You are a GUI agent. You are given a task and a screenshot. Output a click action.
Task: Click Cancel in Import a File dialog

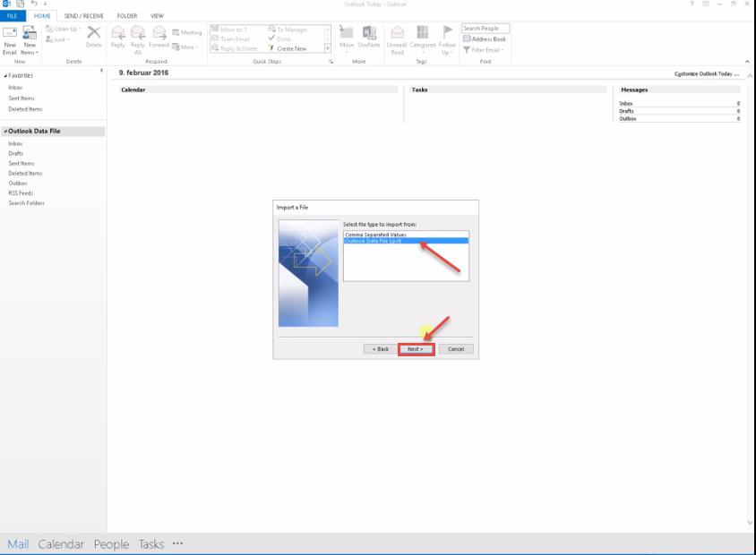(x=456, y=349)
